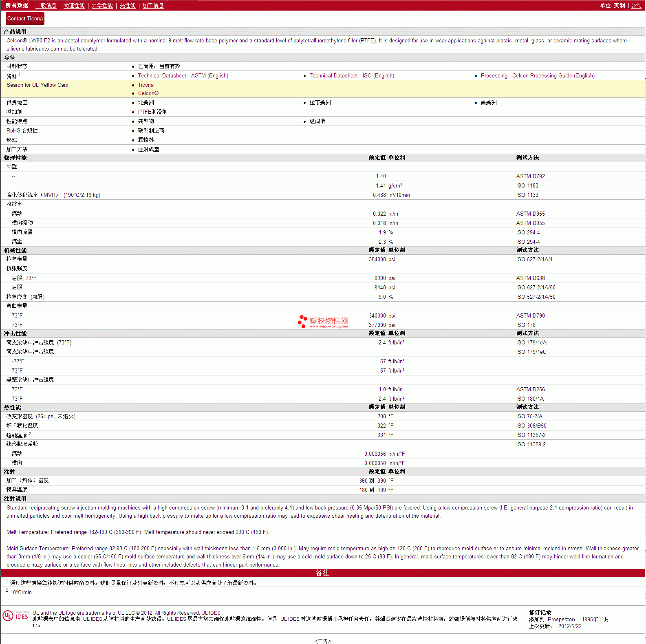Click the 已商用：当前有效 status entry

[x=159, y=66]
